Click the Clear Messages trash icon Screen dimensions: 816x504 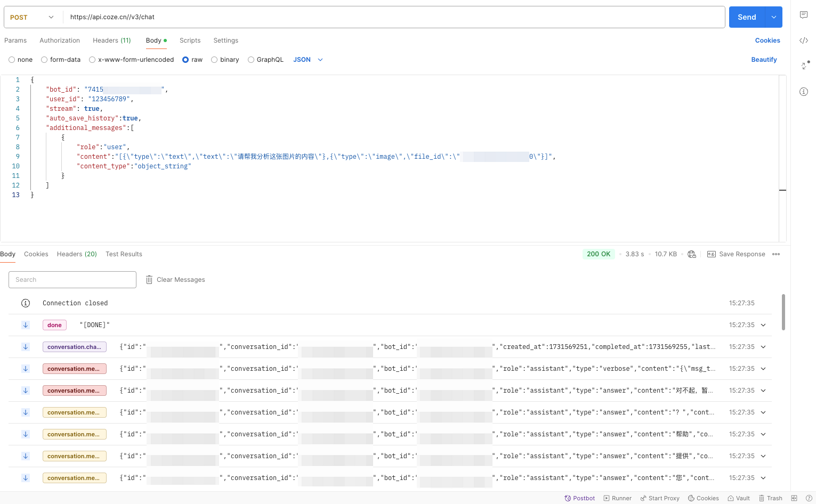(149, 280)
